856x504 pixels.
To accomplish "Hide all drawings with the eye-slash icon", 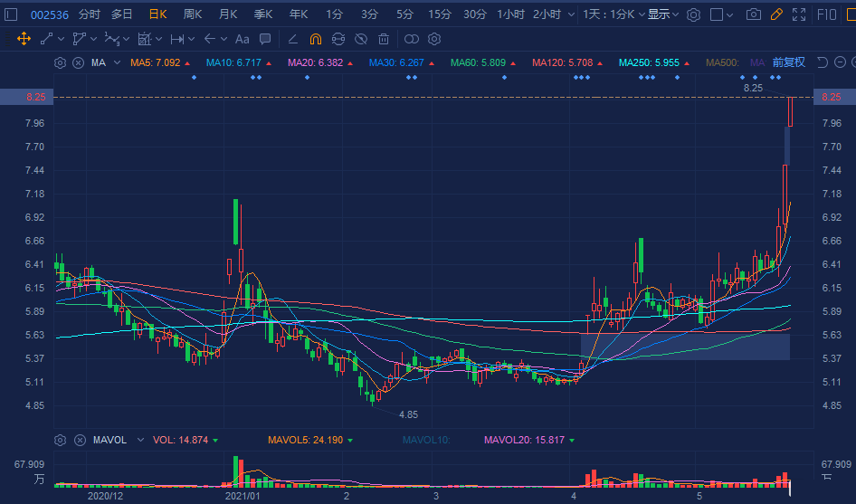I will [x=360, y=39].
